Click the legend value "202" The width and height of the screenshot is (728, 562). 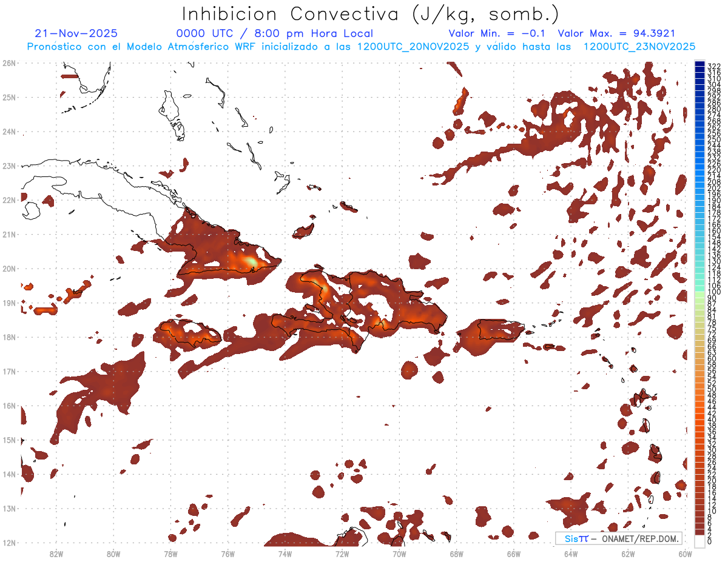tap(714, 189)
